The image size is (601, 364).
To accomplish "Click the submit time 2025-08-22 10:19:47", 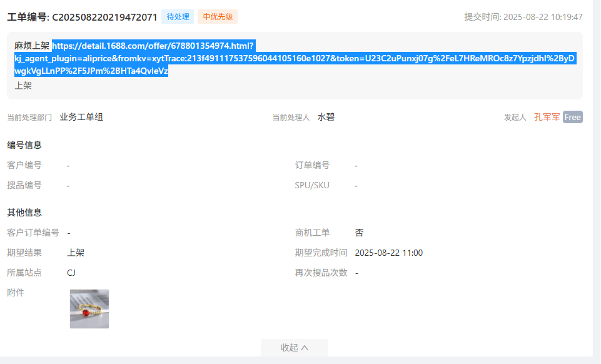I will point(543,17).
